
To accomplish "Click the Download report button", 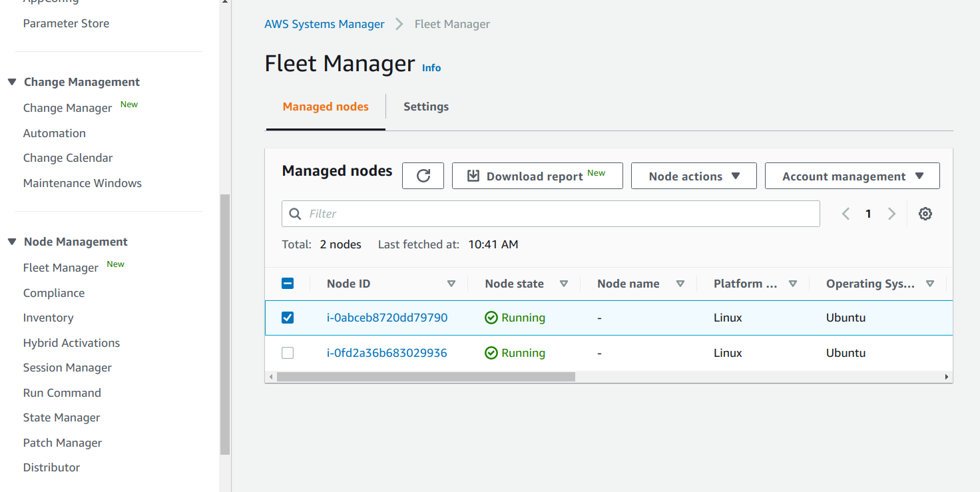I will point(537,176).
